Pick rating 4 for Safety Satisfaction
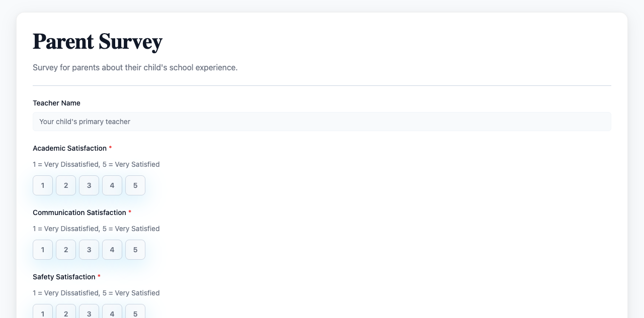The image size is (644, 318). tap(112, 313)
